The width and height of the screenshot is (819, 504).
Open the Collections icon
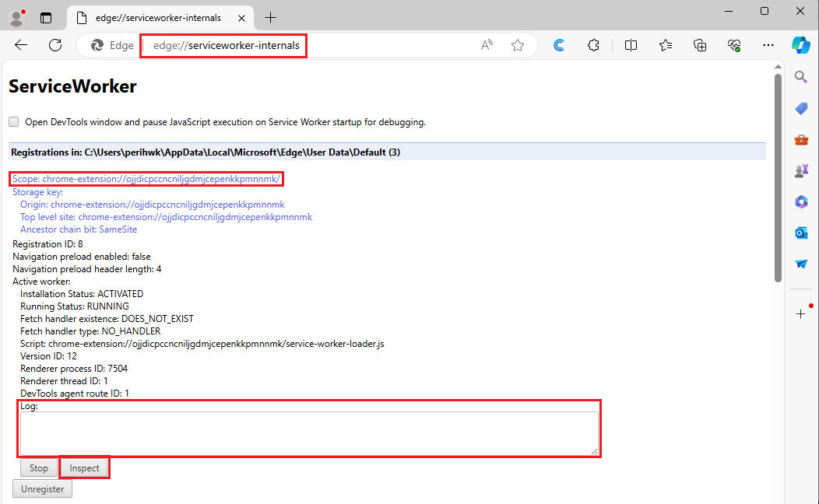[700, 45]
